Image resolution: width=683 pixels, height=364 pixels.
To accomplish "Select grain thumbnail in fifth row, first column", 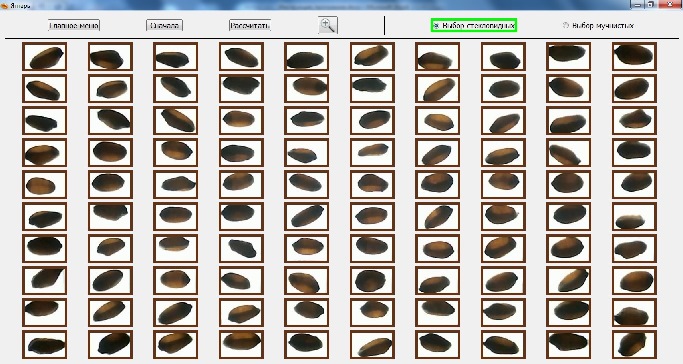I will coord(44,185).
